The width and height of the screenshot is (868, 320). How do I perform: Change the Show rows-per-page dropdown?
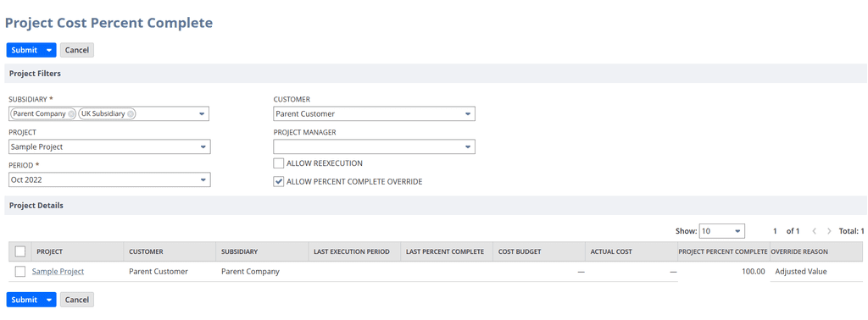722,231
